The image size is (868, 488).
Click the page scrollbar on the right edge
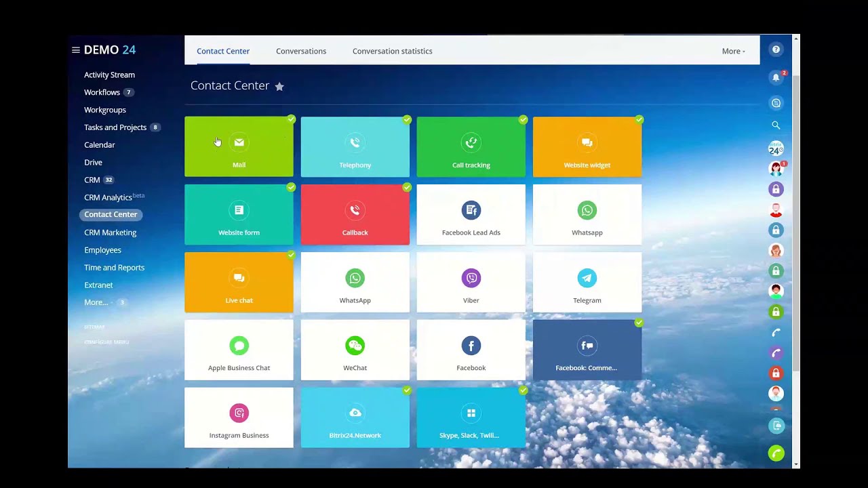797,224
